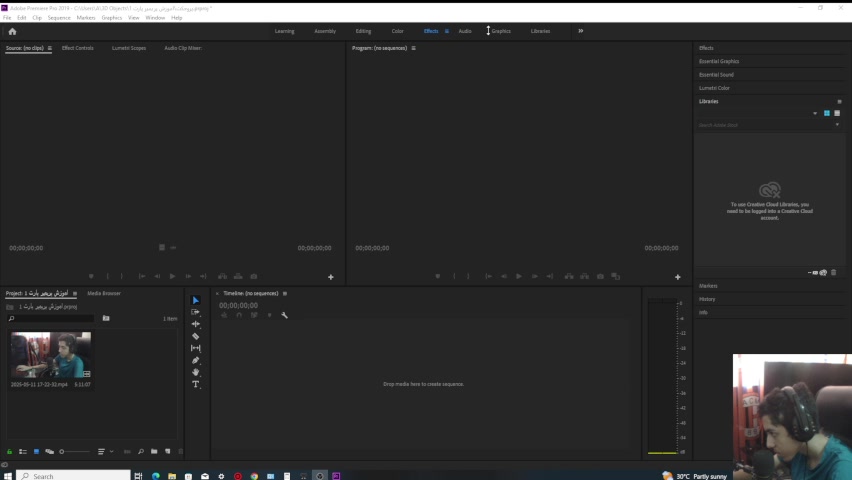Click New Item icon in Project panel
This screenshot has width=852, height=480.
click(167, 451)
